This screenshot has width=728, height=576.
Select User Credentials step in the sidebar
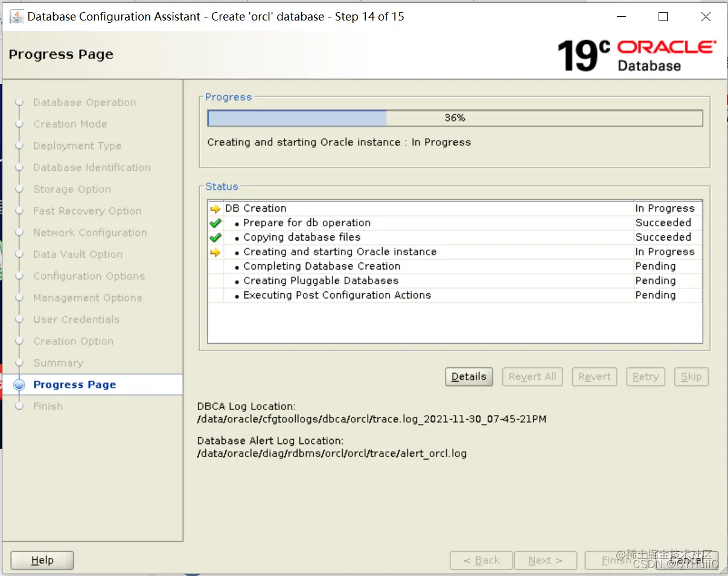click(x=77, y=320)
